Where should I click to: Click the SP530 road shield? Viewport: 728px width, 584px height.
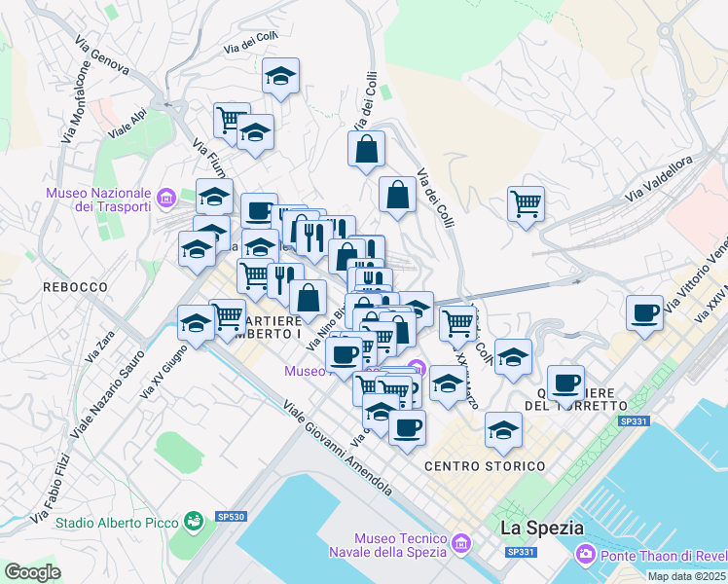(x=231, y=517)
